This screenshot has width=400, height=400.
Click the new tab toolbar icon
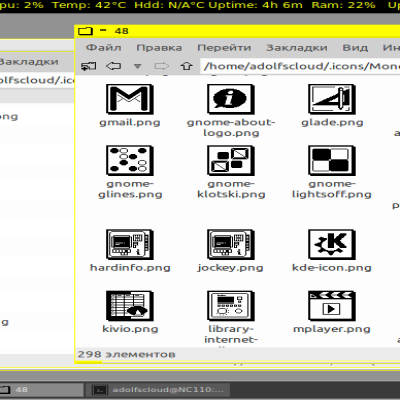89,66
